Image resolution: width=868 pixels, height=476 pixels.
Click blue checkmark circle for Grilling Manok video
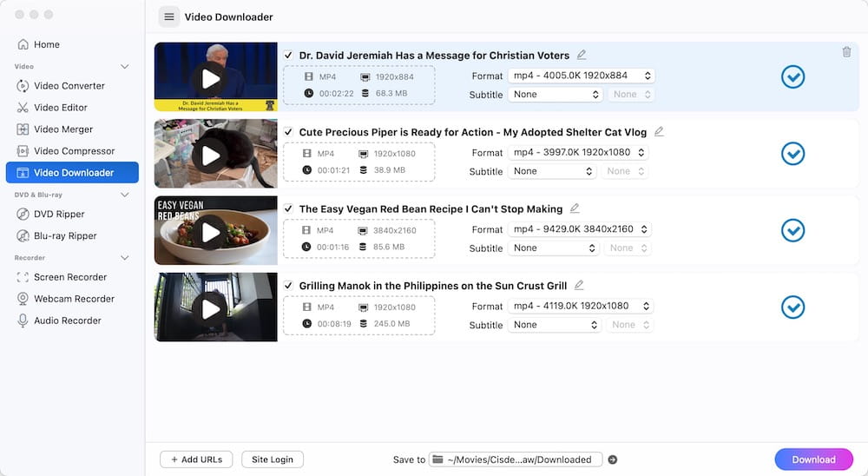click(792, 307)
